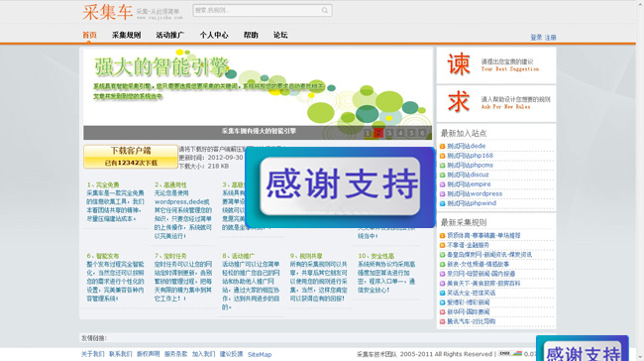Click the 登录 link

pyautogui.click(x=536, y=38)
